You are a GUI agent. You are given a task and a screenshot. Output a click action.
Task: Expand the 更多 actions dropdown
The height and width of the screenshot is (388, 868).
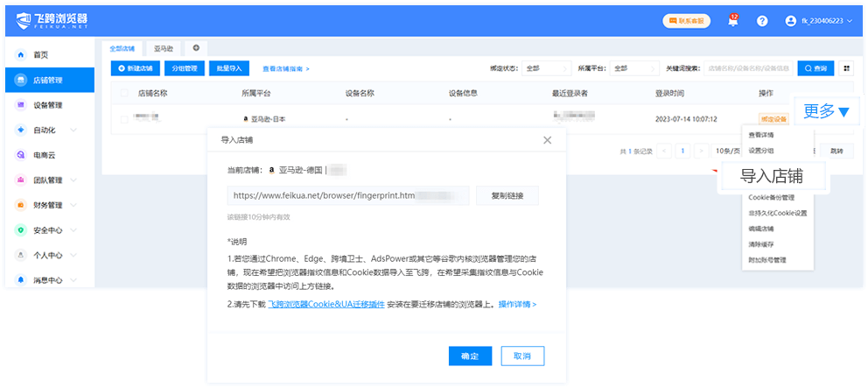(x=826, y=111)
